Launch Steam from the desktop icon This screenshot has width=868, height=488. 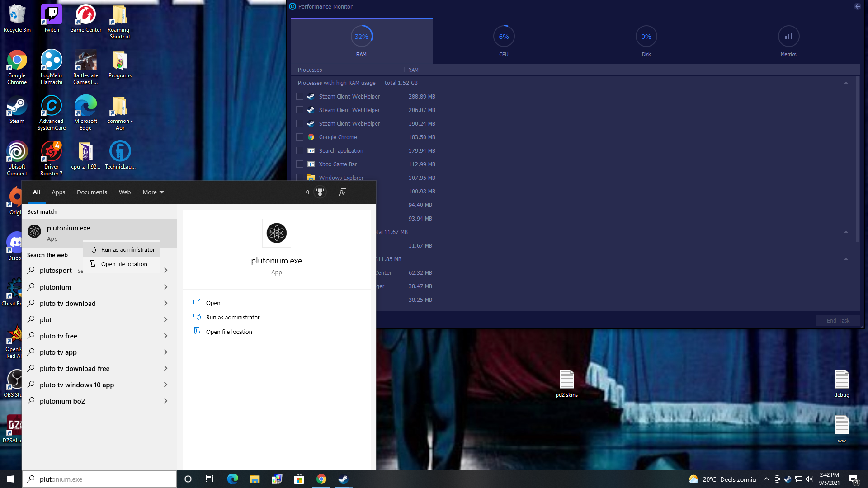17,109
